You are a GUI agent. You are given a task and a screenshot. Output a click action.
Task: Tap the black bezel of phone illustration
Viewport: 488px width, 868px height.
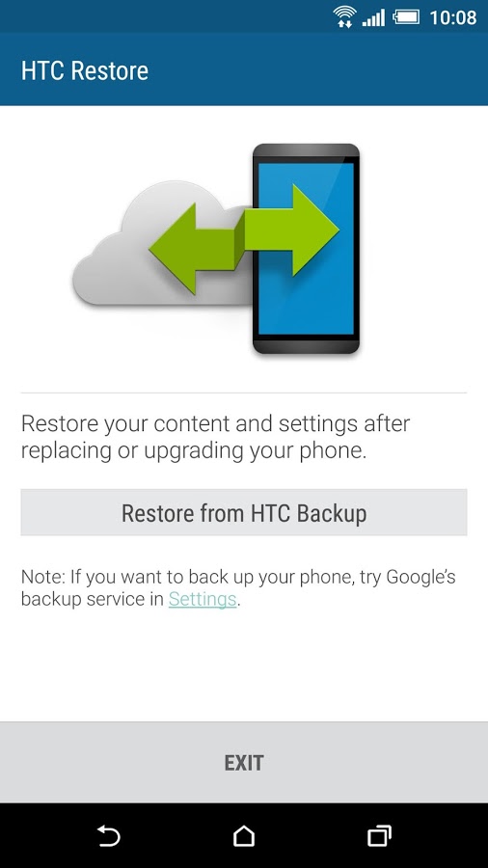pyautogui.click(x=306, y=344)
